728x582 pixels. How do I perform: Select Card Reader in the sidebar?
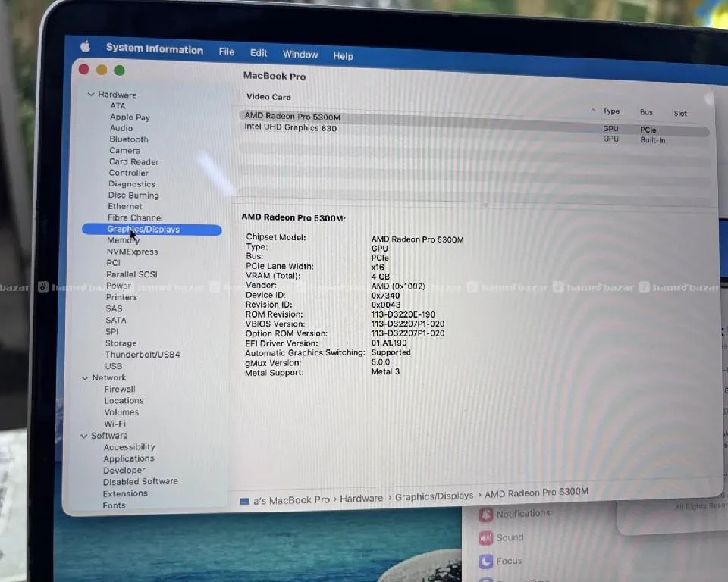[133, 161]
